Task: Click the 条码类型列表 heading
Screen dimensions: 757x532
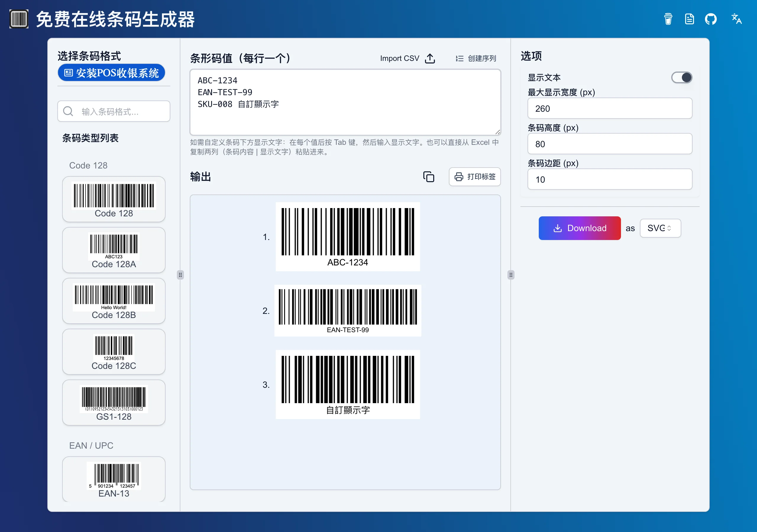Action: pyautogui.click(x=90, y=138)
